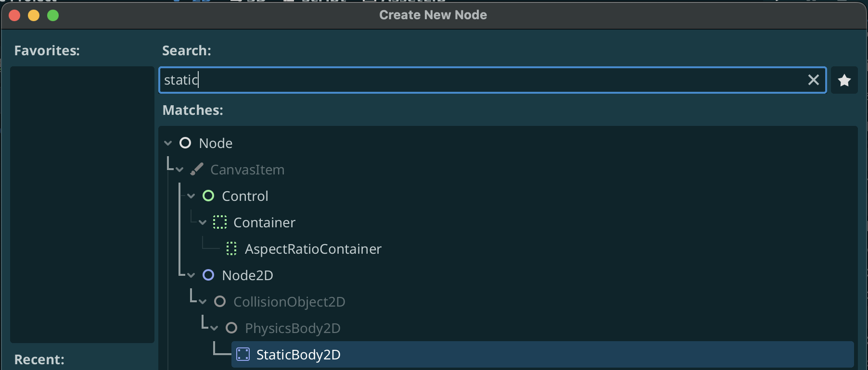Click the AspectRatioContainer icon
This screenshot has height=370, width=868.
coord(231,248)
